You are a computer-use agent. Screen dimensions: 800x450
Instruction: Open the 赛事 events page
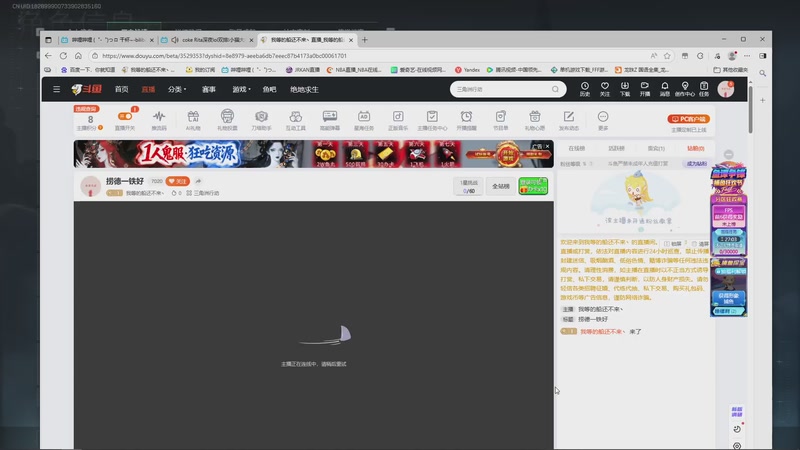tap(209, 89)
